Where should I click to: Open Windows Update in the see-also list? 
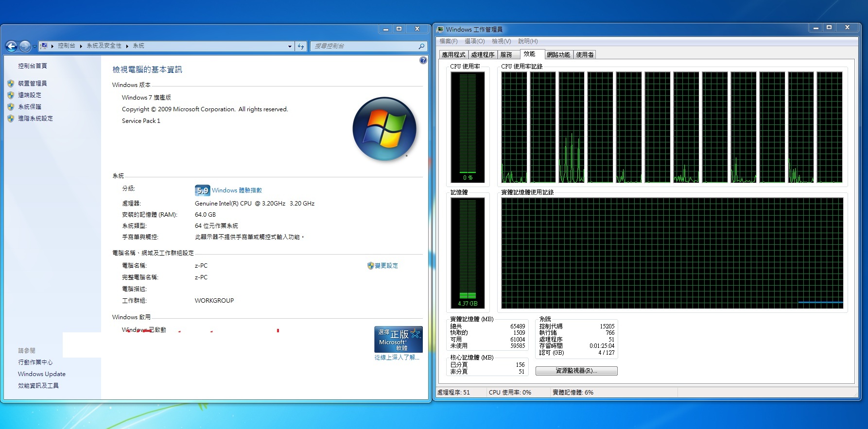42,374
